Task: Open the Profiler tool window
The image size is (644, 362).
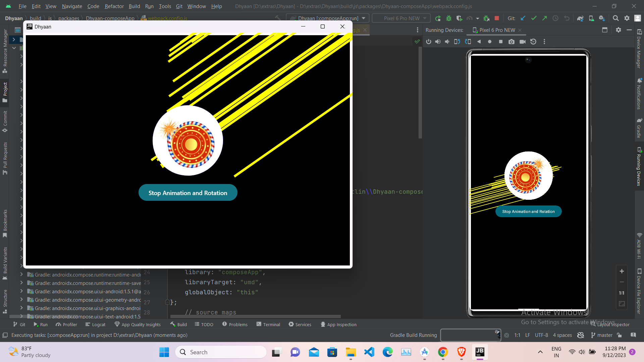Action: (66, 324)
